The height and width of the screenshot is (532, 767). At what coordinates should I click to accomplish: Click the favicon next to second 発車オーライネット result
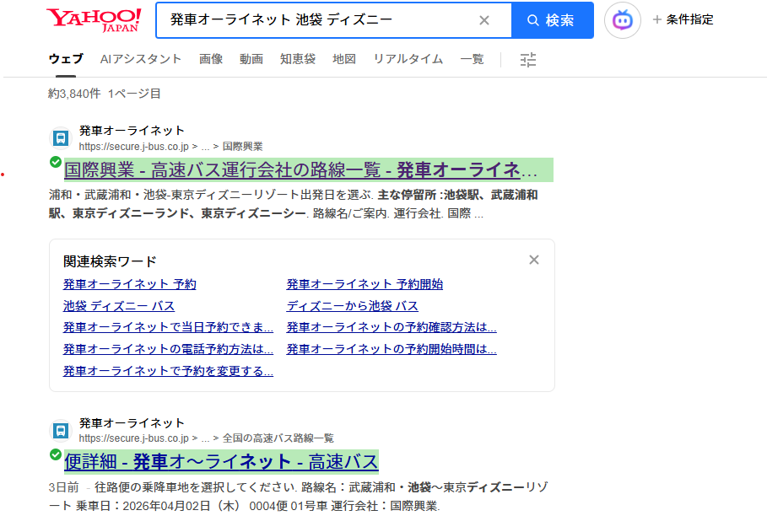60,428
